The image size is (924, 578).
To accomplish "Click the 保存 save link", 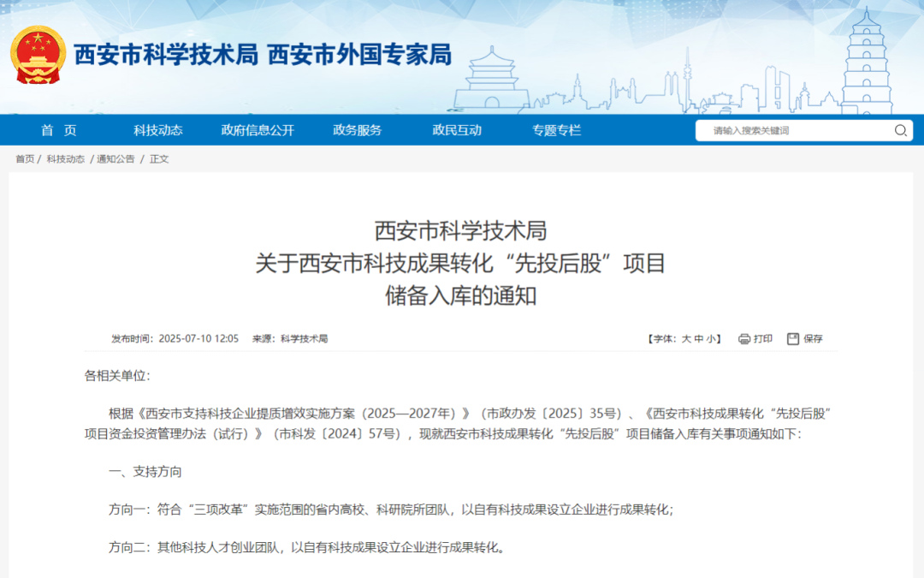I will pyautogui.click(x=813, y=338).
